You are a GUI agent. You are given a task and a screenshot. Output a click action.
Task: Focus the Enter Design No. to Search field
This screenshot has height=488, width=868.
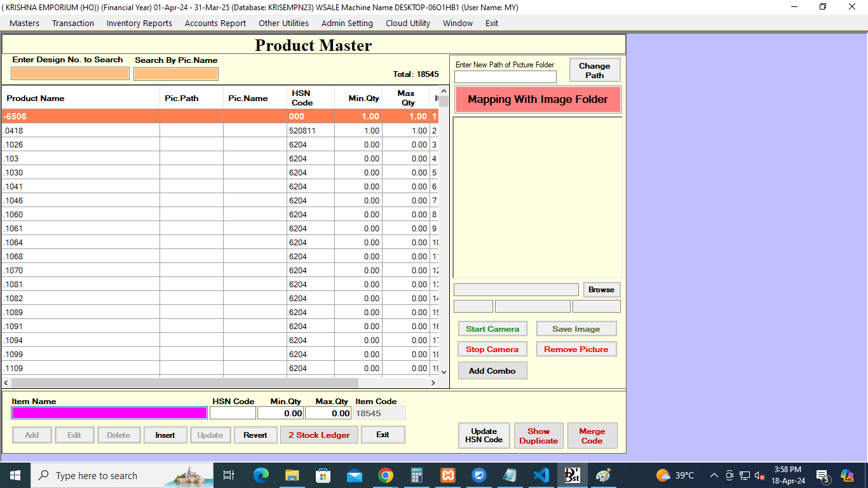70,74
